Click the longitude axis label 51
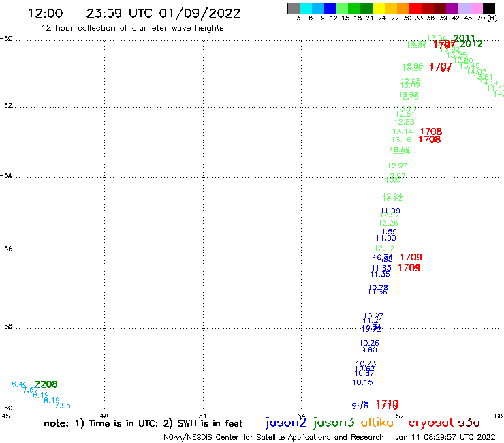The image size is (504, 443). pos(203,416)
